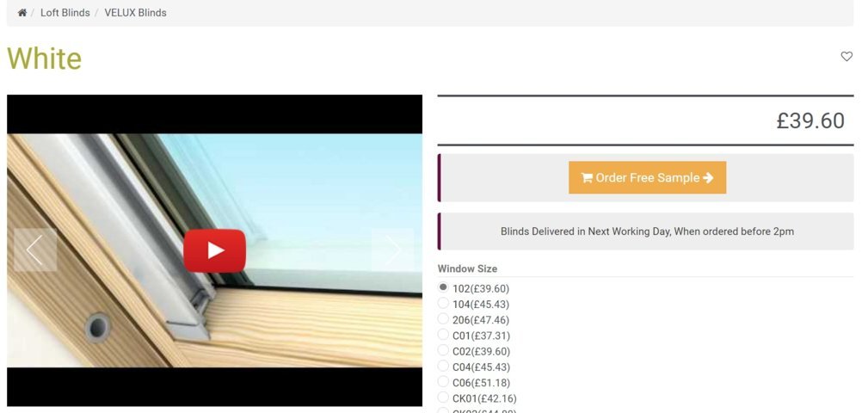Screen dimensions: 868x413
Task: Show previous image with left arrow
Action: point(35,250)
